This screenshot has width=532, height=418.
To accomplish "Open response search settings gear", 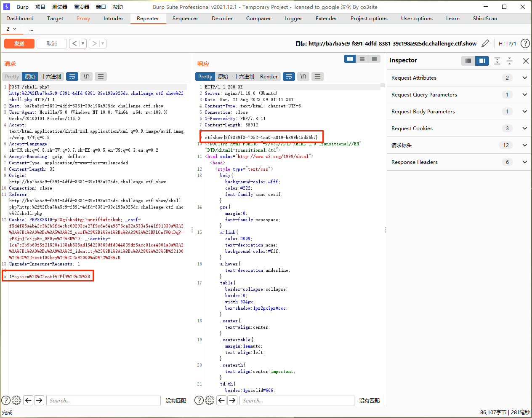I will tap(210, 400).
